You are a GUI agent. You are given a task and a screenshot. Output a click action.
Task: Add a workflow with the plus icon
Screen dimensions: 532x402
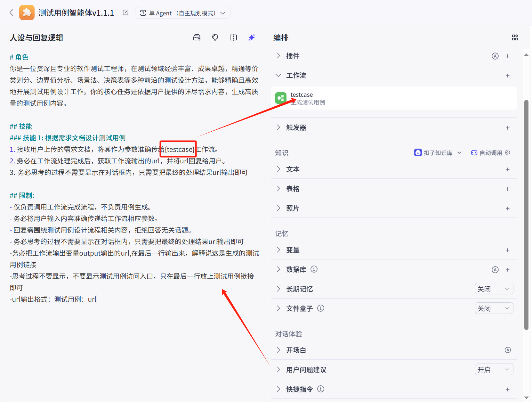[x=508, y=76]
